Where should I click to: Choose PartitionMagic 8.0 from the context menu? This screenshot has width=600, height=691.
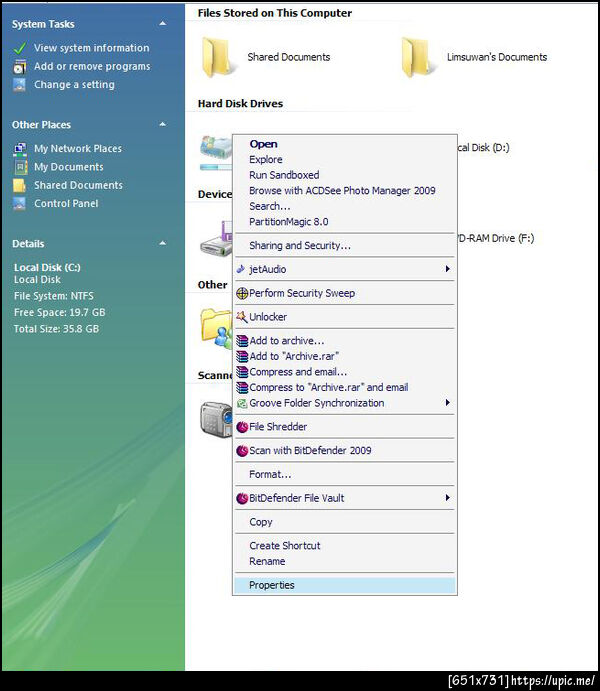(x=344, y=222)
